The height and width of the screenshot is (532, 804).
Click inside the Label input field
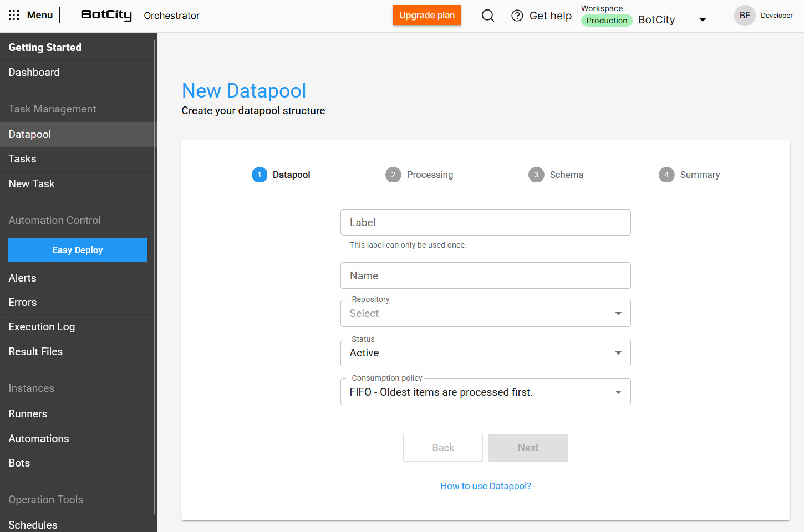pos(485,222)
